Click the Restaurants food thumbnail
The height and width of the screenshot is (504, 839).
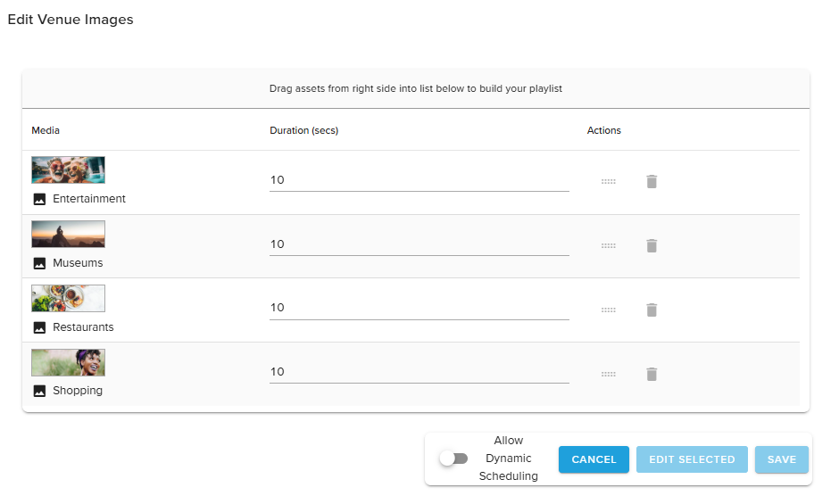(69, 298)
